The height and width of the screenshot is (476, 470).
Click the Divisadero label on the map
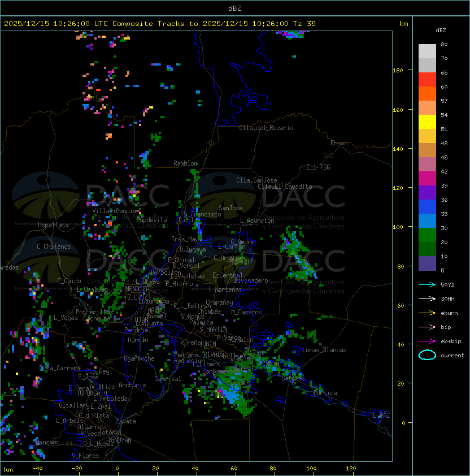click(x=251, y=280)
